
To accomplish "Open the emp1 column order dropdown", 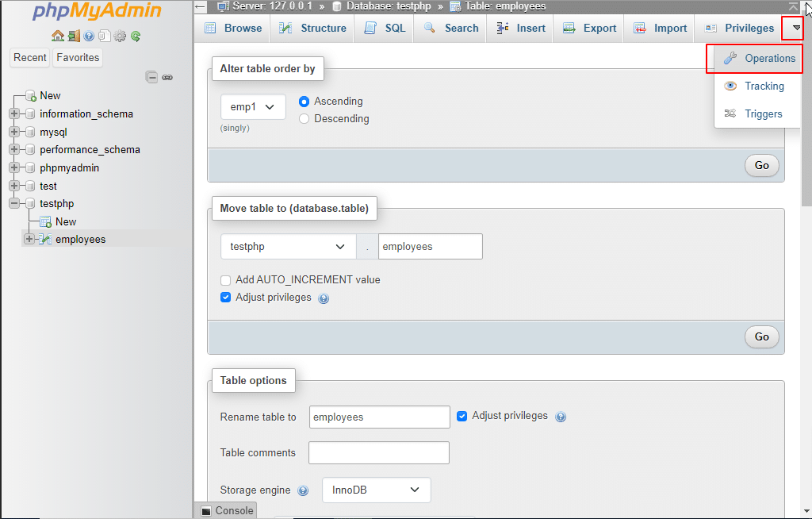I will tap(253, 107).
